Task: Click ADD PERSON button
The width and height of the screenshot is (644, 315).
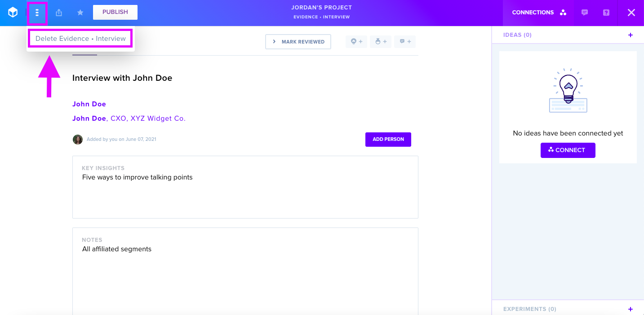Action: (x=388, y=140)
